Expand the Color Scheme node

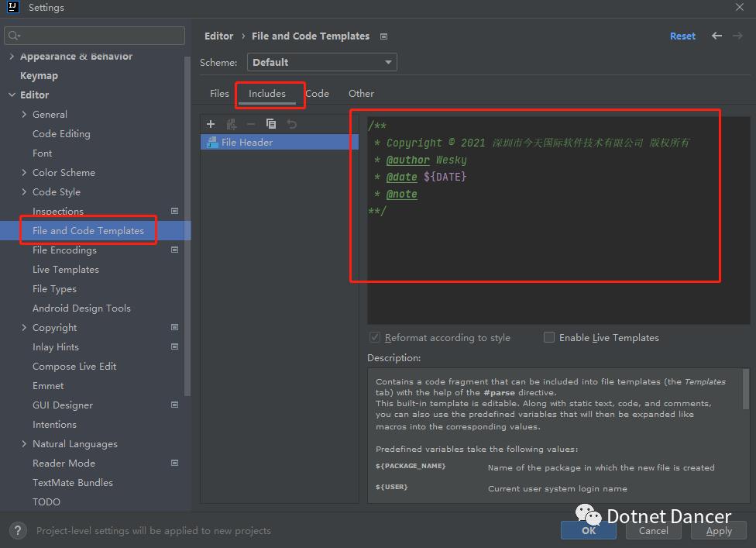pyautogui.click(x=24, y=172)
